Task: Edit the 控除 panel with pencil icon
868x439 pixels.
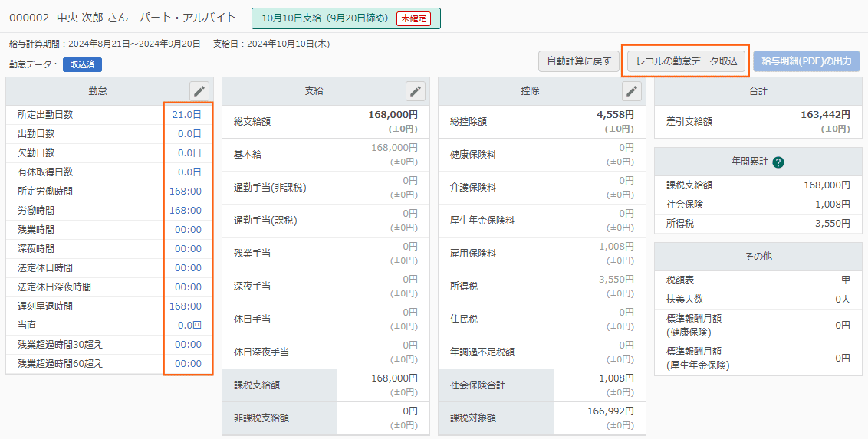Action: (632, 91)
